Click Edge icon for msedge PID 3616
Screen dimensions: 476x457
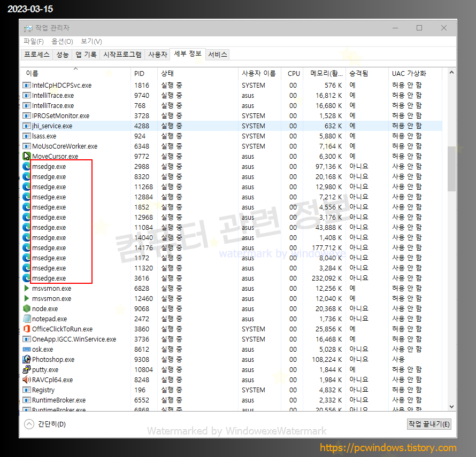coord(27,278)
